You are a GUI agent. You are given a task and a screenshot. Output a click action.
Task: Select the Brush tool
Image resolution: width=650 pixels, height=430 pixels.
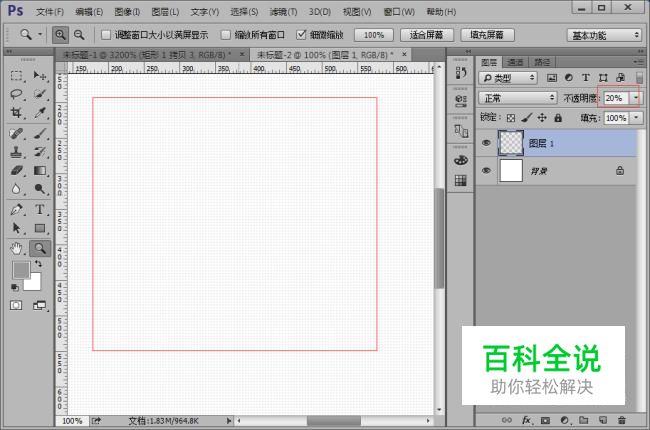coord(40,134)
